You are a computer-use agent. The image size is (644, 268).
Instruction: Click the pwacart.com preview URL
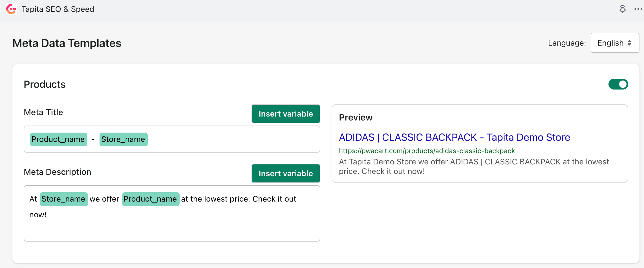[x=427, y=151]
